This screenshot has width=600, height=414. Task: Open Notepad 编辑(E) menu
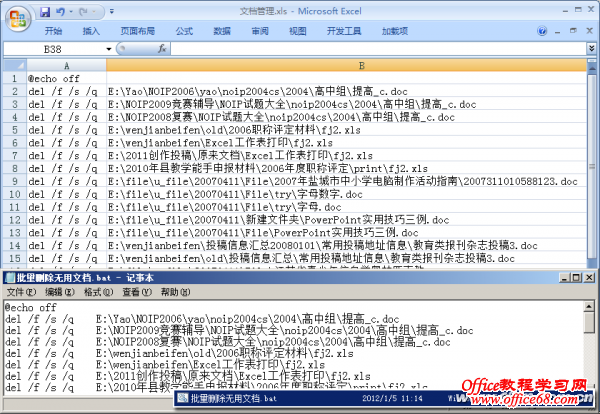tap(60, 292)
